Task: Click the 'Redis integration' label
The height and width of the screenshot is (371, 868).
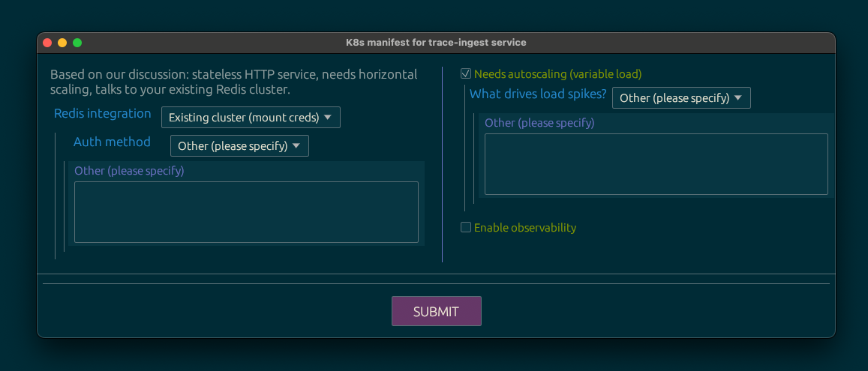Action: tap(102, 114)
